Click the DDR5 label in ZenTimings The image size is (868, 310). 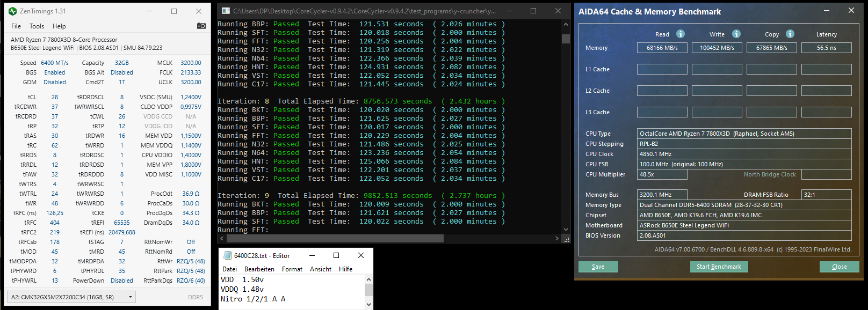pyautogui.click(x=196, y=297)
